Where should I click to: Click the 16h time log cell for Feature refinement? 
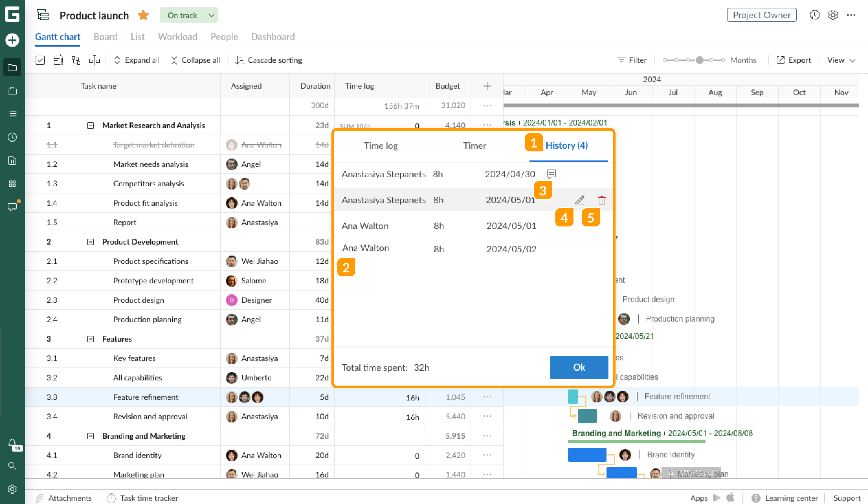click(380, 397)
